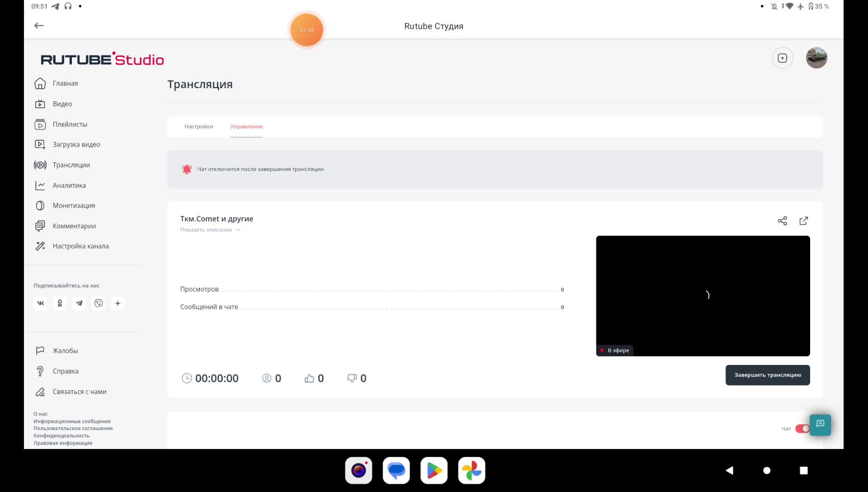Open stream in new window icon

(803, 221)
